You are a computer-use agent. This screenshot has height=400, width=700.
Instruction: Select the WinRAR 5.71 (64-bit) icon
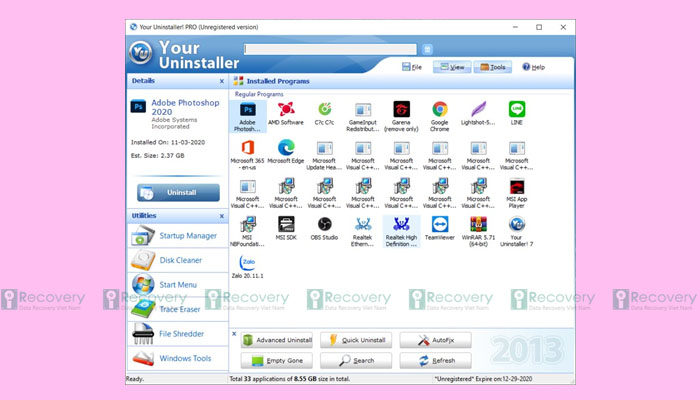click(478, 232)
